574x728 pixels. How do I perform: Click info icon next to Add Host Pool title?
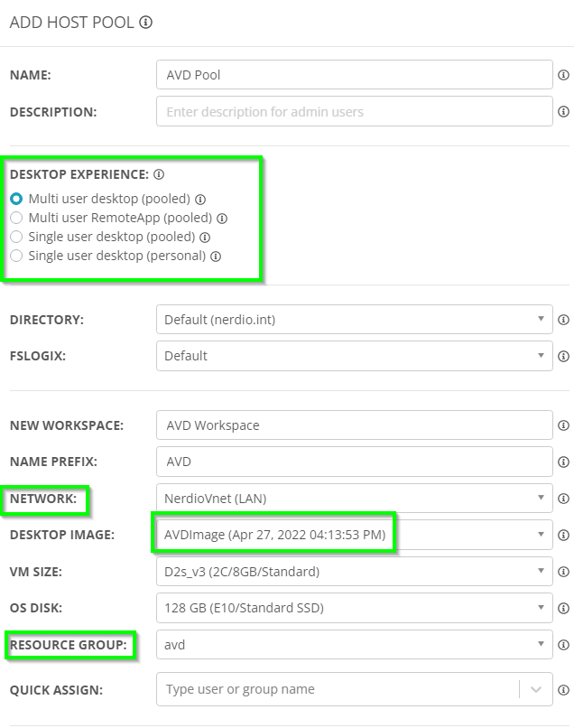click(x=145, y=22)
